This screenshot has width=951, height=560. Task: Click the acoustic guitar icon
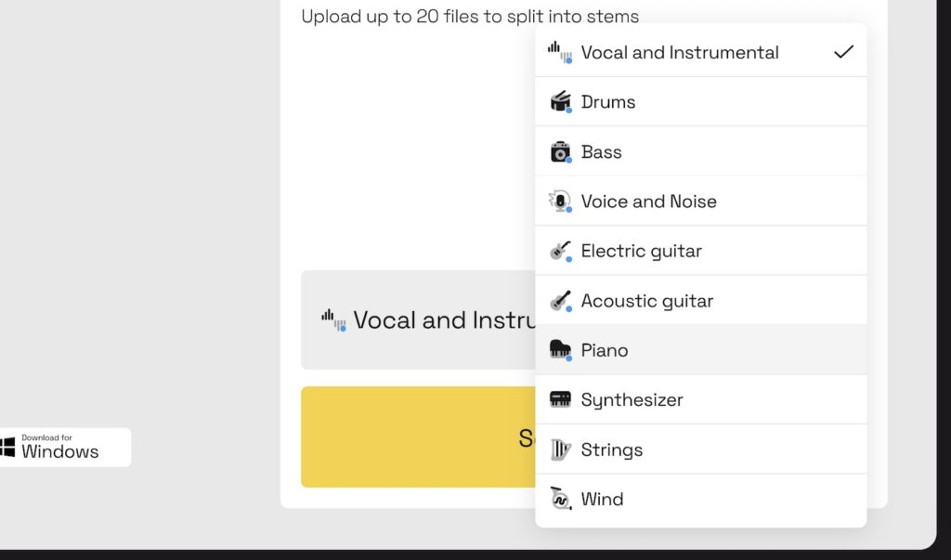(x=560, y=301)
